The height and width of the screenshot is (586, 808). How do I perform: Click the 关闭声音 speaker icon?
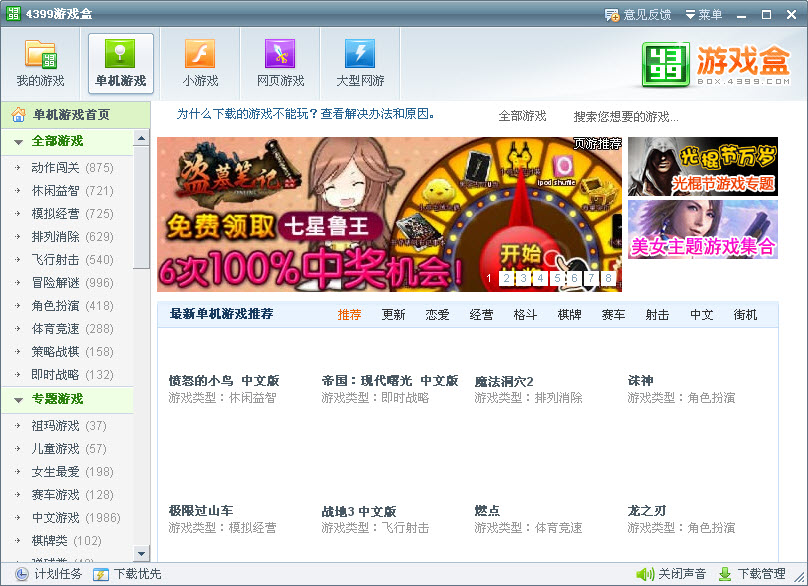click(x=645, y=574)
